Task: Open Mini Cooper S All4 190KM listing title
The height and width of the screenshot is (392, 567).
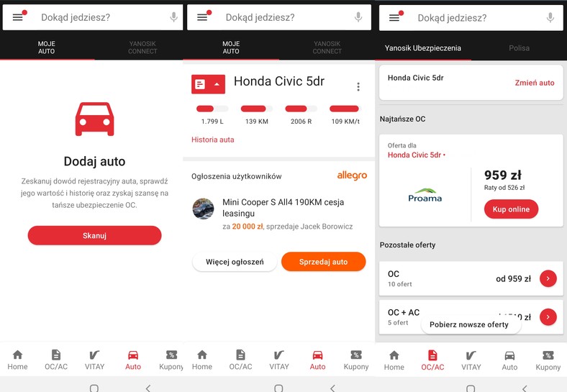Action: (x=283, y=208)
